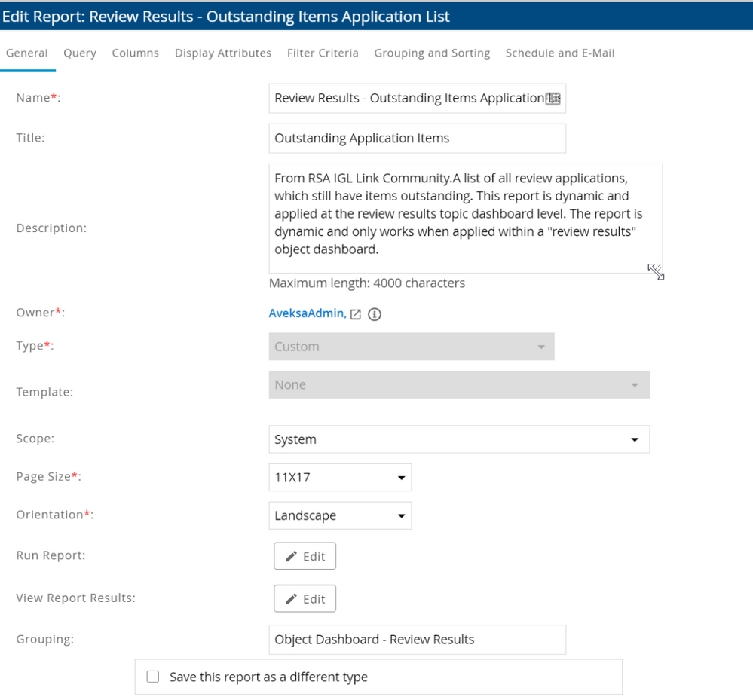
Task: Open the Scope dropdown
Action: tap(459, 439)
